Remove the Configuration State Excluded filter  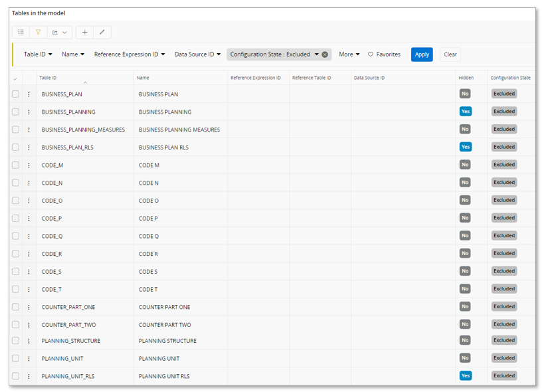(325, 54)
